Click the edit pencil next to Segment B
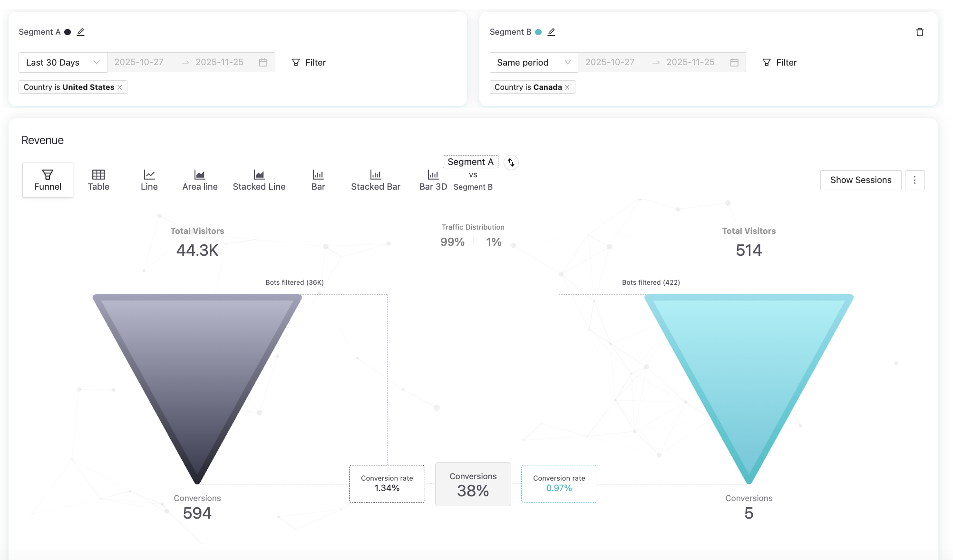Viewport: 953px width, 560px height. tap(552, 32)
